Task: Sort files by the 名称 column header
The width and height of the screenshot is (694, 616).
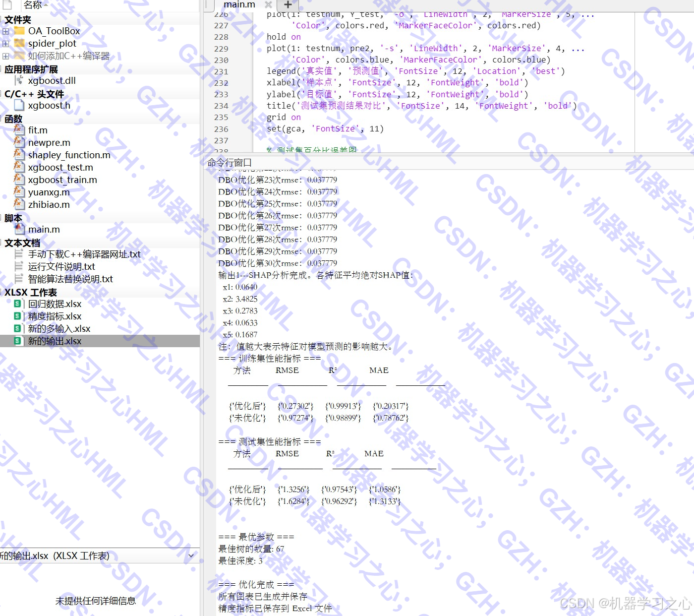Action: 33,5
